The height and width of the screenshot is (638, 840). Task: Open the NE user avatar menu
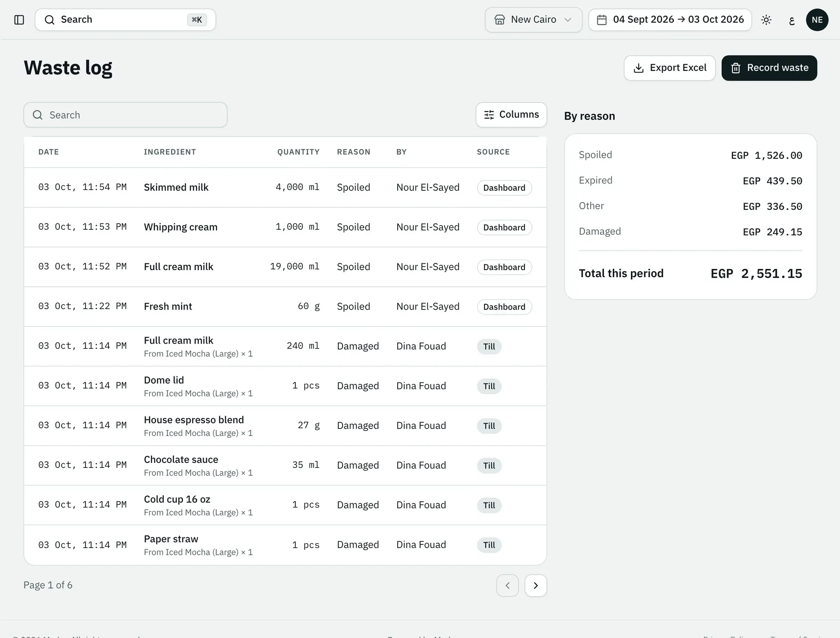pyautogui.click(x=817, y=20)
